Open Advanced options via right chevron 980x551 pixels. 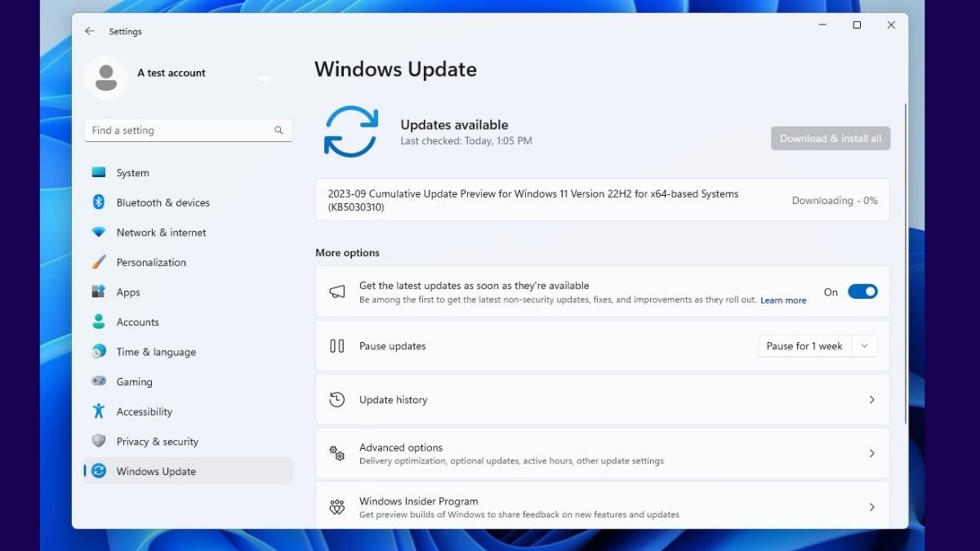point(871,453)
